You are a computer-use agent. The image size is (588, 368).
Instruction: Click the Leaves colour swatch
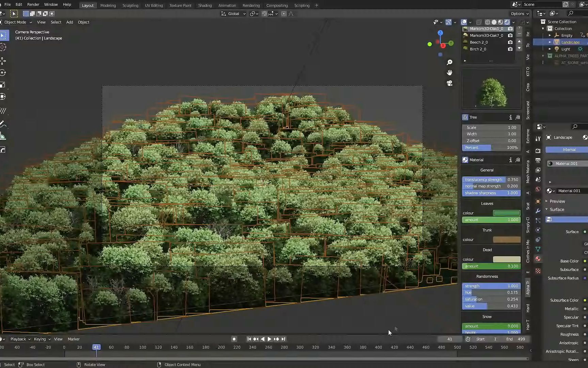tap(507, 213)
